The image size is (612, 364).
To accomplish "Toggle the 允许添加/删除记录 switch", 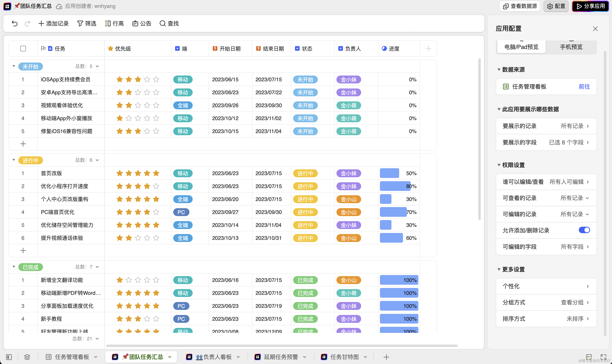I will tap(584, 230).
